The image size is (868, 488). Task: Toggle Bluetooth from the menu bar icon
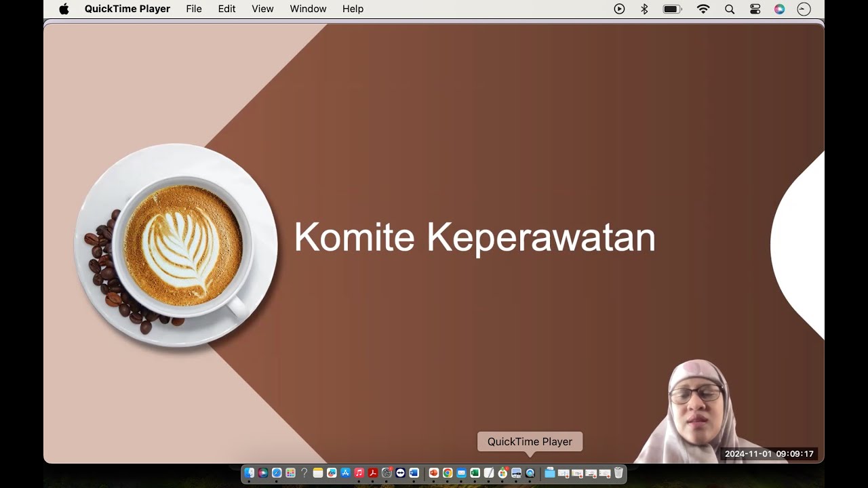(x=644, y=9)
